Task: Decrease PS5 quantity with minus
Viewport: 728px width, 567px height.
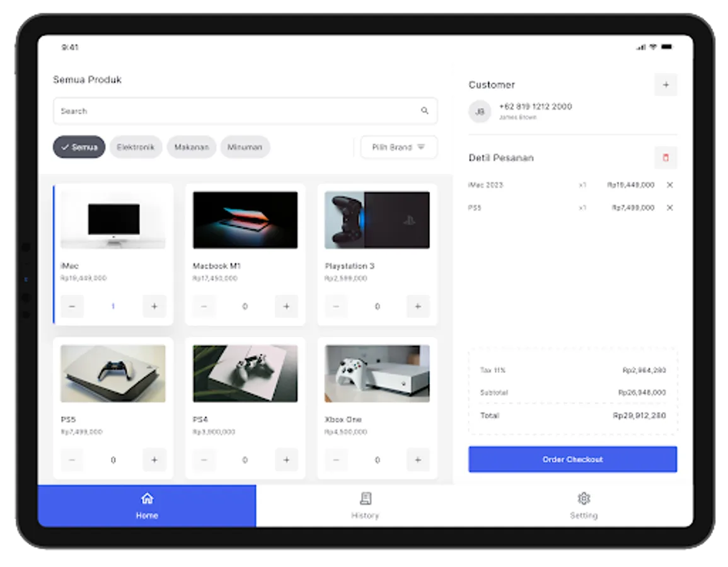Action: (x=72, y=460)
